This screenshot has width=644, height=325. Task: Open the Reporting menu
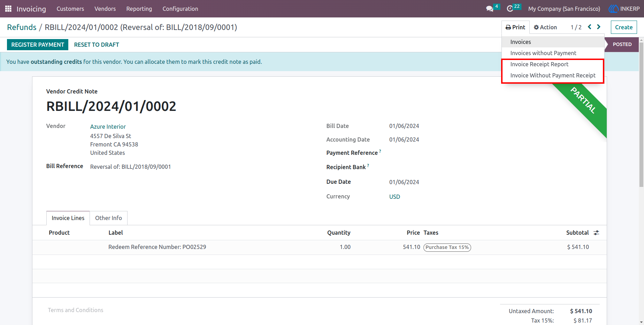pos(139,9)
